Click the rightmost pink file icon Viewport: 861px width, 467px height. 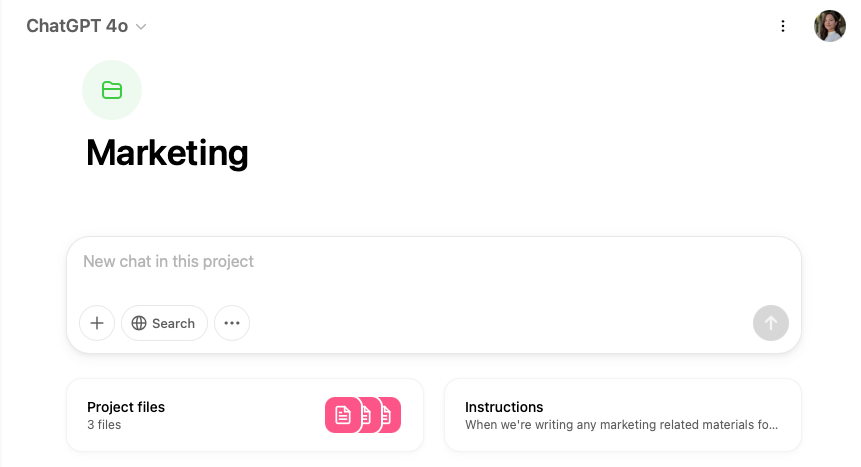[x=390, y=415]
